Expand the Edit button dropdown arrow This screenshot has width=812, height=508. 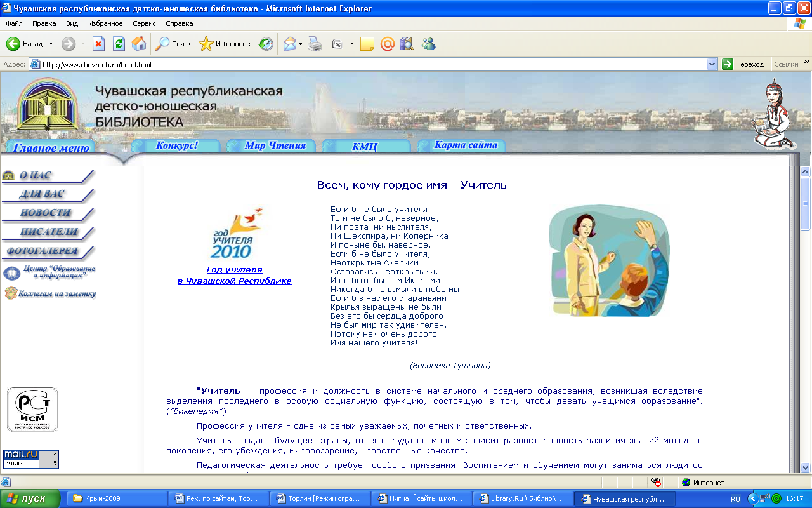[352, 44]
